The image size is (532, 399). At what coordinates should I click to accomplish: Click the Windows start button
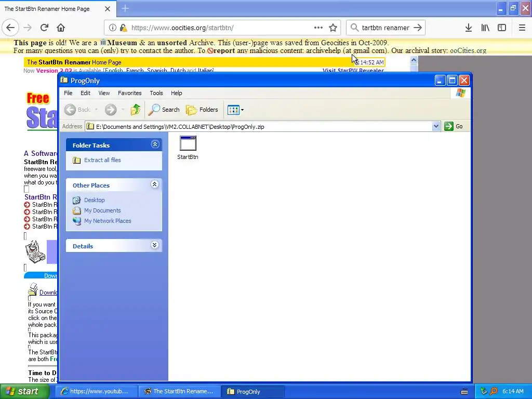tap(24, 391)
